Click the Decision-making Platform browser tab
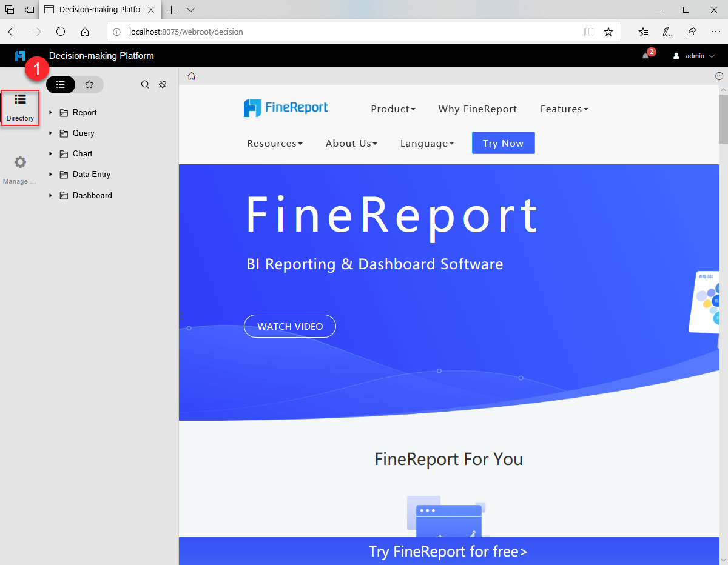Image resolution: width=728 pixels, height=565 pixels. (97, 10)
